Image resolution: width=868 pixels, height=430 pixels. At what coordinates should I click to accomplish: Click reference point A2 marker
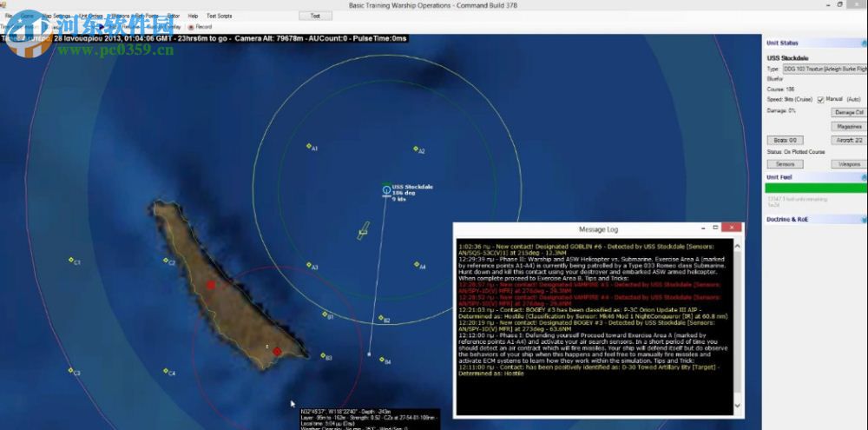[416, 149]
